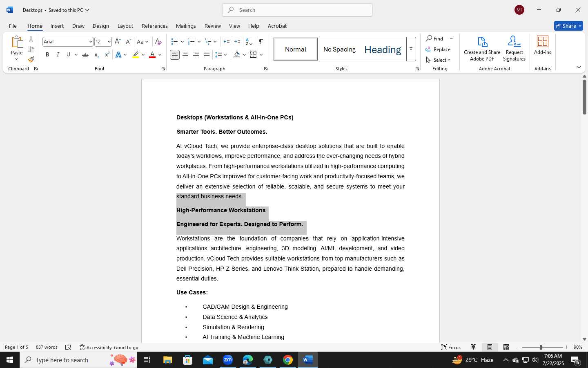Click Accessibility: Good to go status
Screen dimensions: 588x368
coord(109,347)
